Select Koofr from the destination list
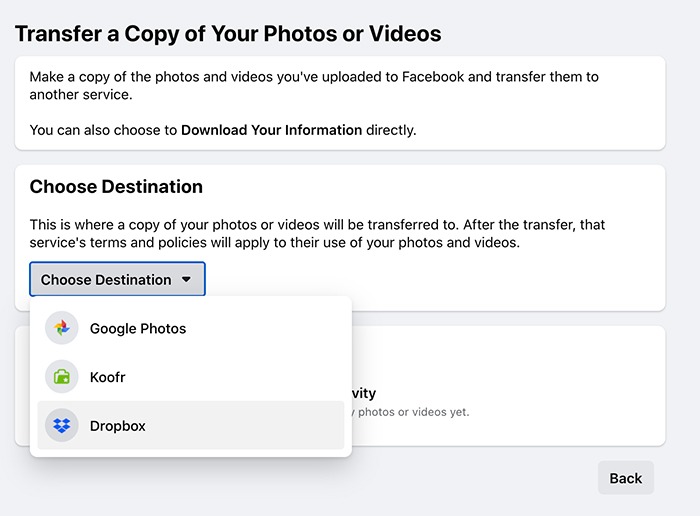 pyautogui.click(x=191, y=377)
